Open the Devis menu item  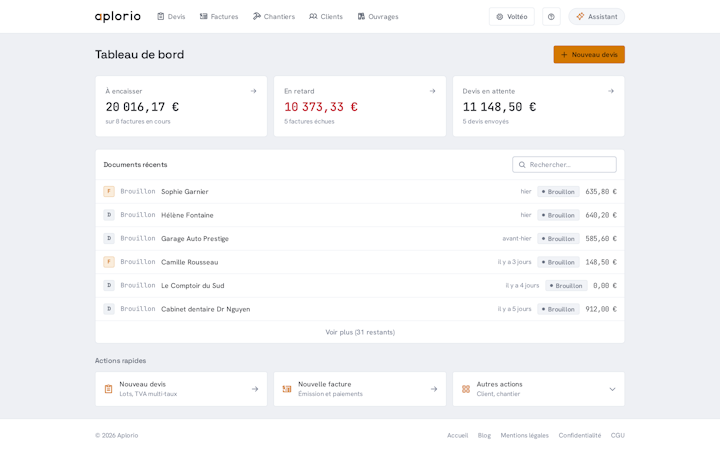171,17
